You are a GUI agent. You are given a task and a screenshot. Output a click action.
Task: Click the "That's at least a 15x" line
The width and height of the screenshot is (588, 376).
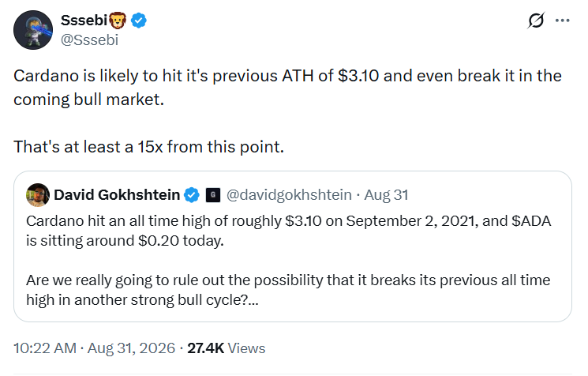pos(149,147)
